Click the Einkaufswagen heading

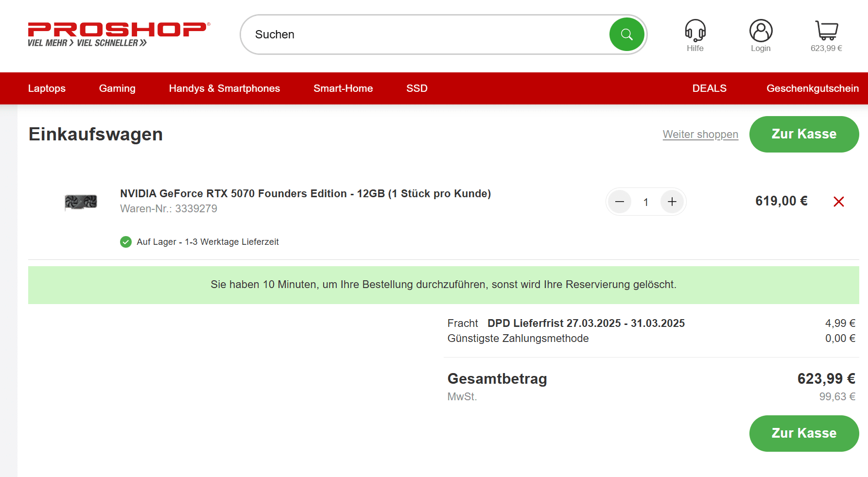tap(96, 134)
